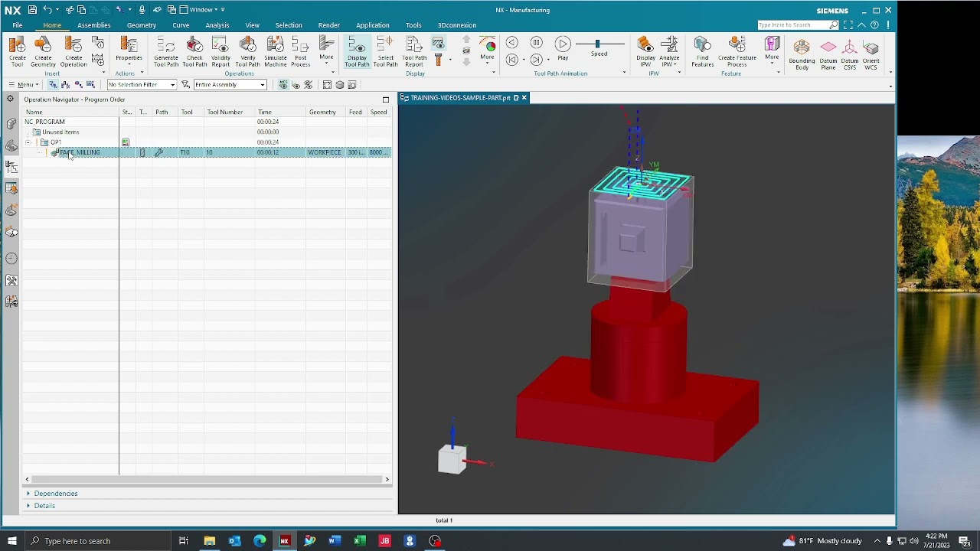
Task: Start Simulate Machine
Action: point(276,51)
